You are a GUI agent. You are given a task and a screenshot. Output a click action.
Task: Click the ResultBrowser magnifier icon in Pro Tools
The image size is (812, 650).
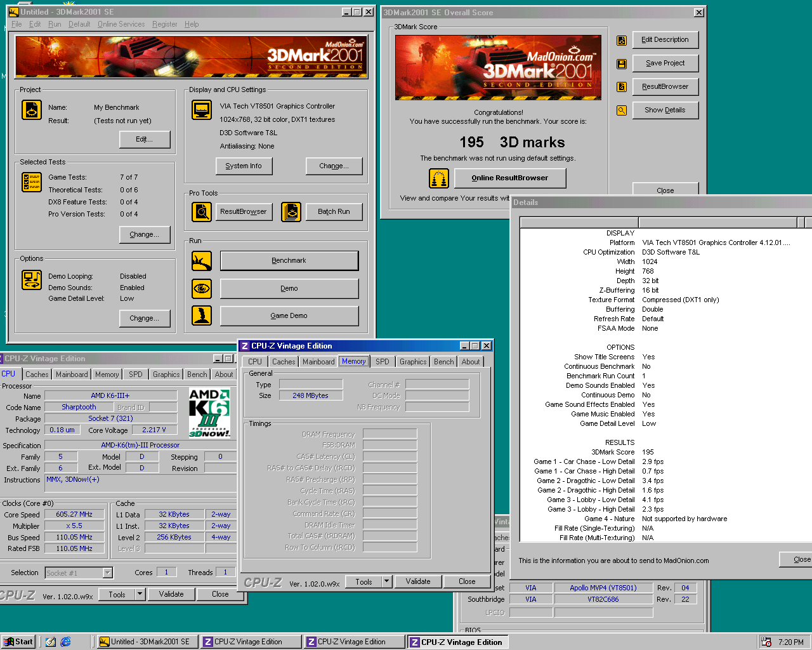(x=202, y=211)
